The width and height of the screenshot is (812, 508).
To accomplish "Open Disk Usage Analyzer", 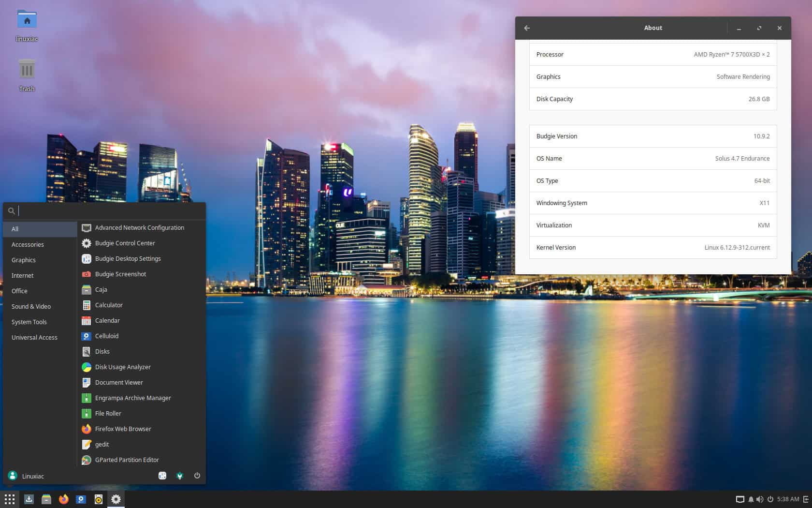I will coord(123,367).
